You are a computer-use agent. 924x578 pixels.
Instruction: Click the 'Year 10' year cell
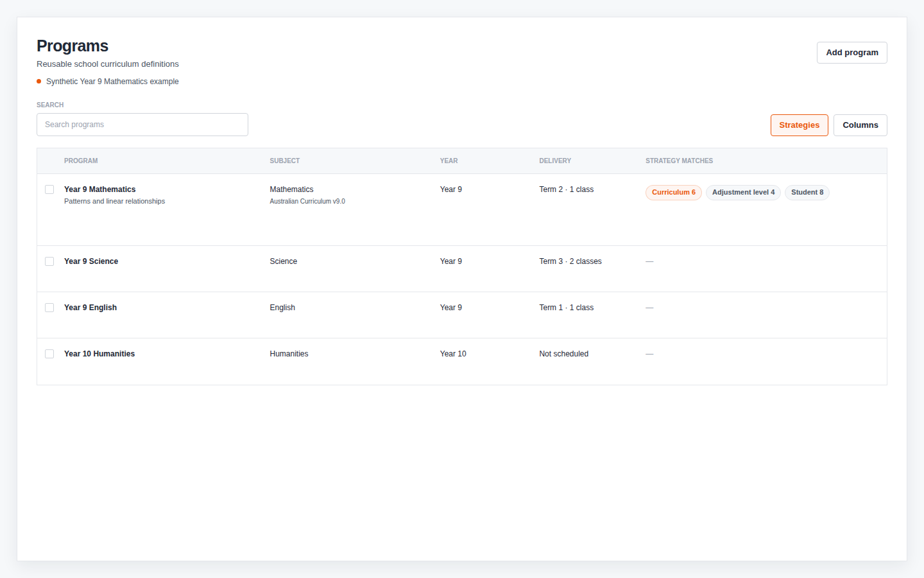[453, 354]
